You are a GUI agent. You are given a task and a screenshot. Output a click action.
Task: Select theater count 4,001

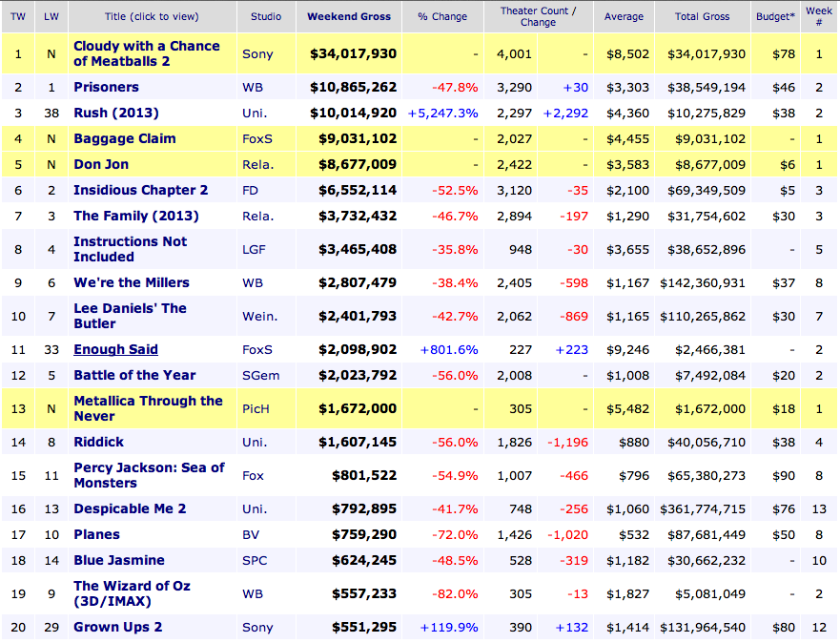(x=514, y=54)
